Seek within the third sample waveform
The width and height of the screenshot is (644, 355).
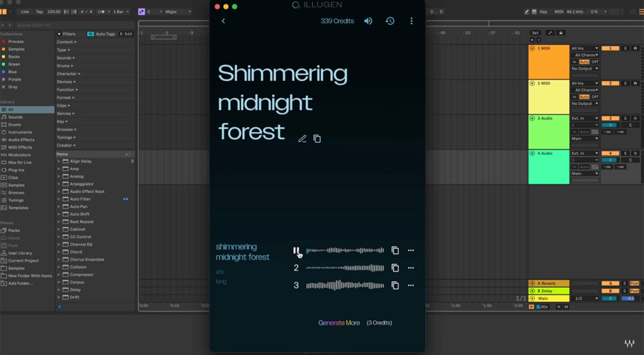tap(345, 286)
